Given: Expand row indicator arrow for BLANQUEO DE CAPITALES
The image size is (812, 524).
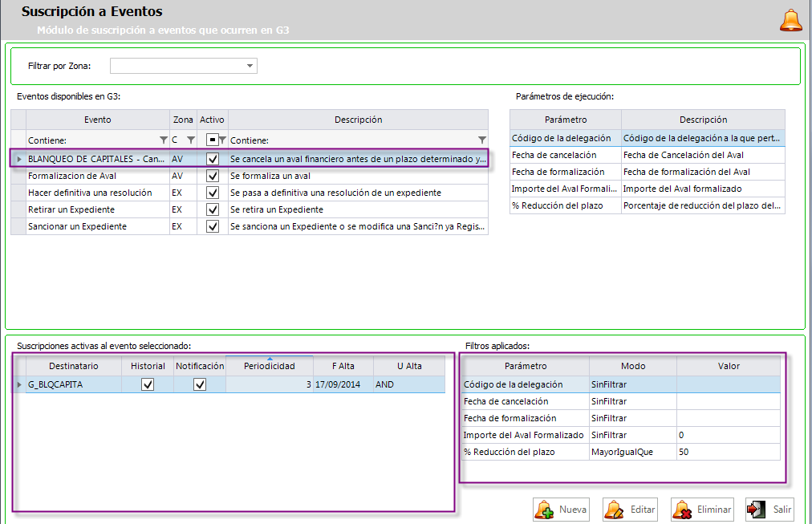Looking at the screenshot, I should pyautogui.click(x=18, y=159).
